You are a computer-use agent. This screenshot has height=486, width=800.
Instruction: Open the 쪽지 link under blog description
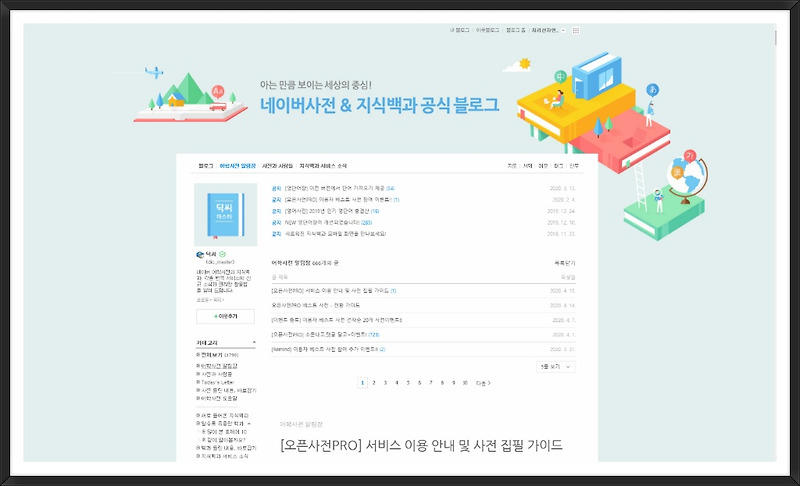click(x=217, y=300)
